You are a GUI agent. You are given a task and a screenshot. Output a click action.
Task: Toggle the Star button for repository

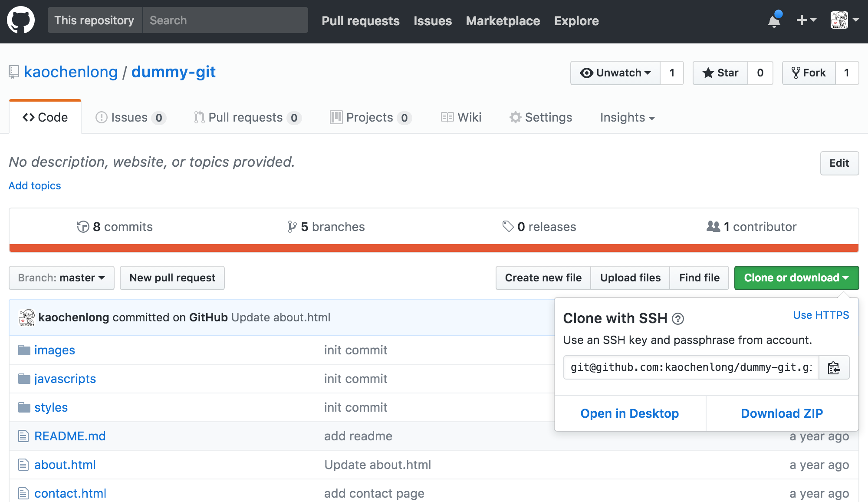point(720,73)
